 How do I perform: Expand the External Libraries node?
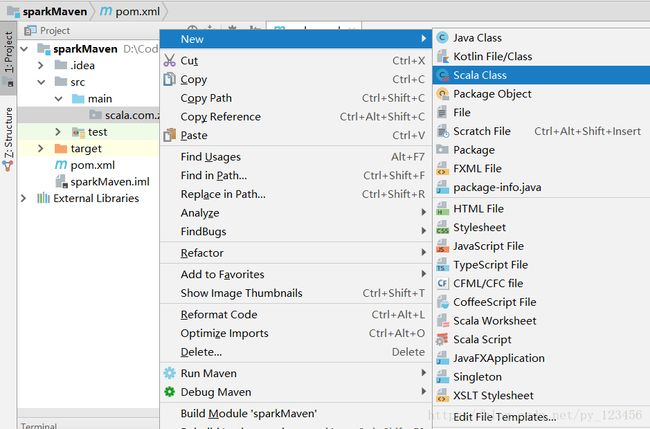pos(24,199)
